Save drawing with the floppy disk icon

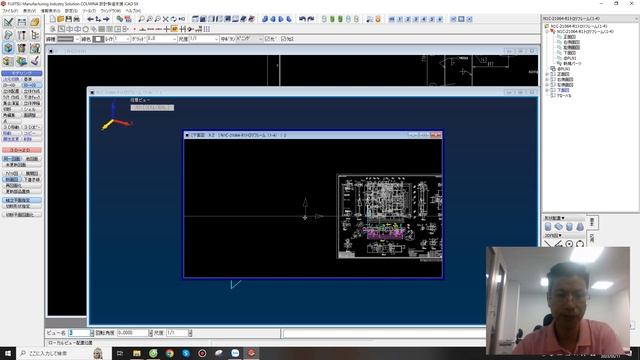tap(69, 19)
